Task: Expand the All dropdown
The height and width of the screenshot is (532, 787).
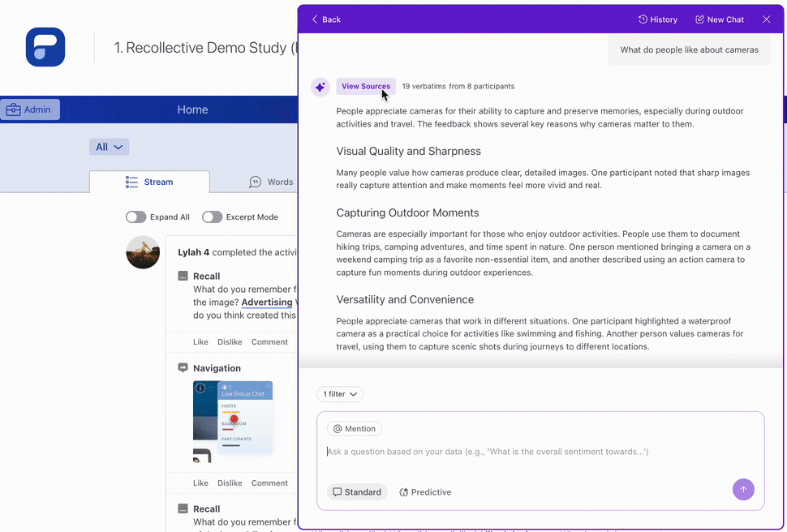Action: coord(109,147)
